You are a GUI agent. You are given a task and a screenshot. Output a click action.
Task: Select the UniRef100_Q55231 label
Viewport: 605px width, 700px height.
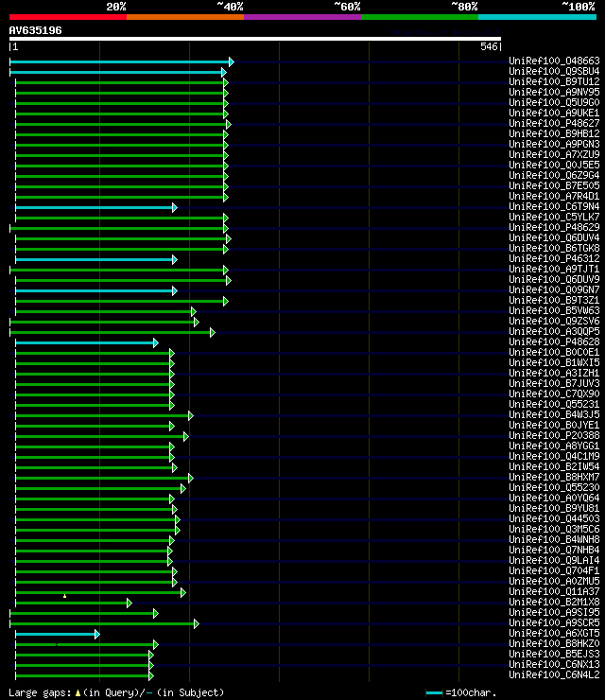pyautogui.click(x=554, y=404)
